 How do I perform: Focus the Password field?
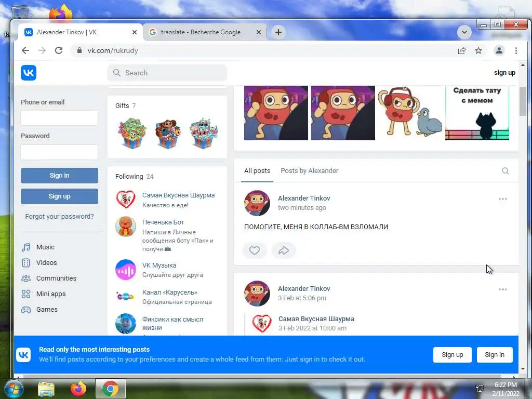pyautogui.click(x=59, y=152)
